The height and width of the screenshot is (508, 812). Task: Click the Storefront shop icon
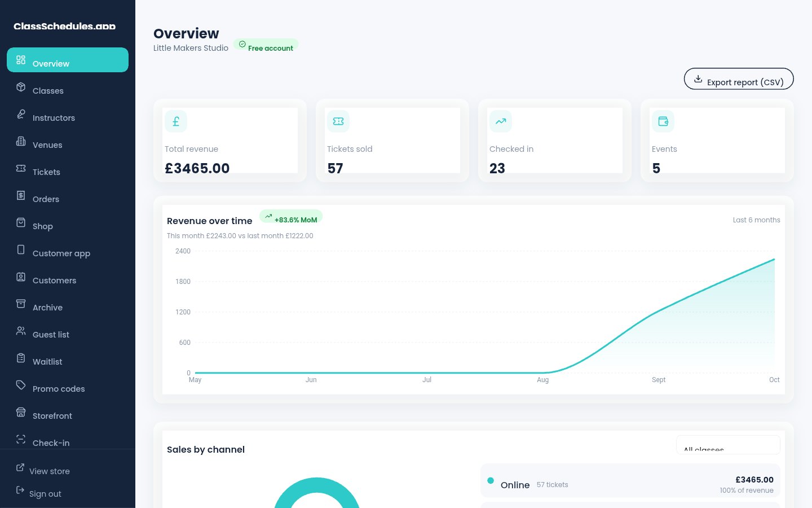pos(21,412)
